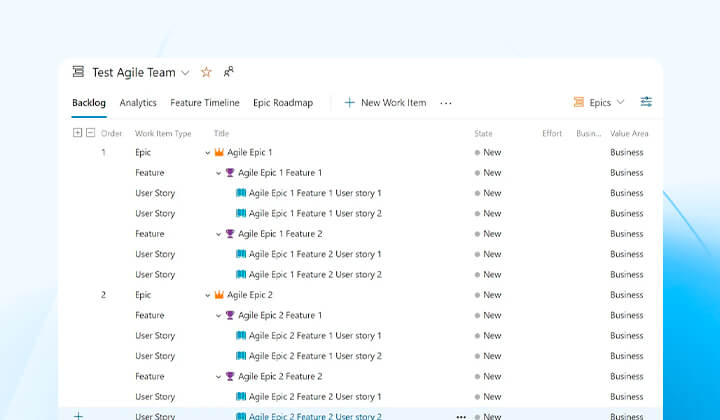The height and width of the screenshot is (420, 720).
Task: Open view options settings icon
Action: [646, 102]
